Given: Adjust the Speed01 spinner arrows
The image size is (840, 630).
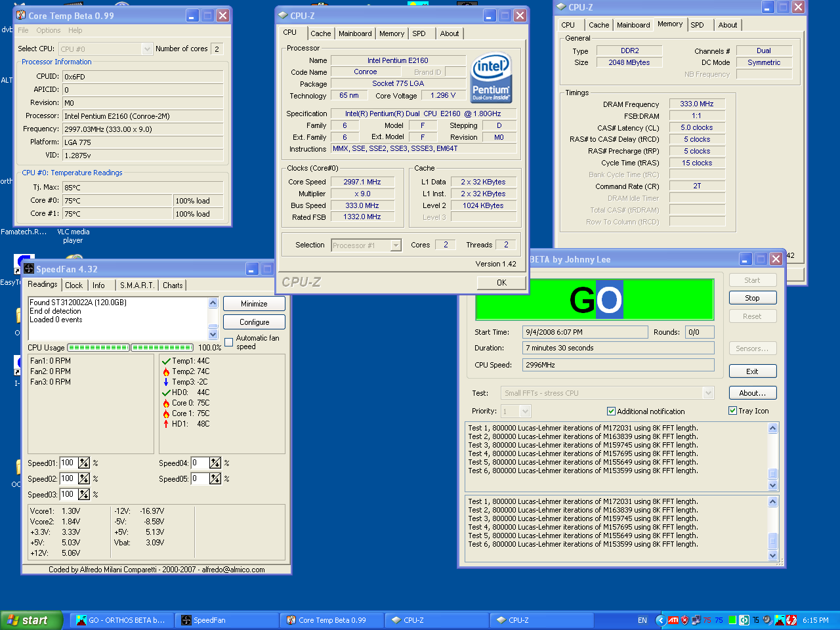Looking at the screenshot, I should tap(84, 463).
